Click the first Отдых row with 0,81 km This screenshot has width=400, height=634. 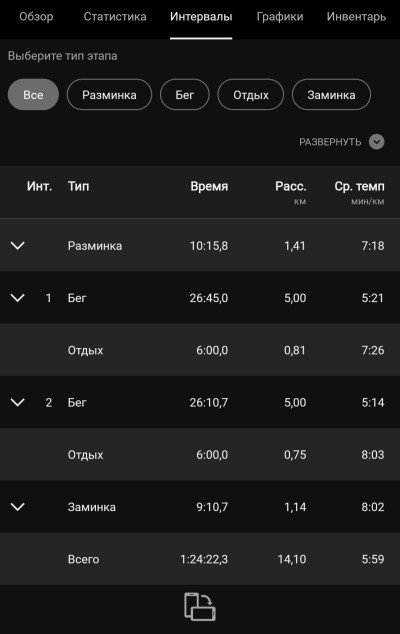tap(200, 350)
